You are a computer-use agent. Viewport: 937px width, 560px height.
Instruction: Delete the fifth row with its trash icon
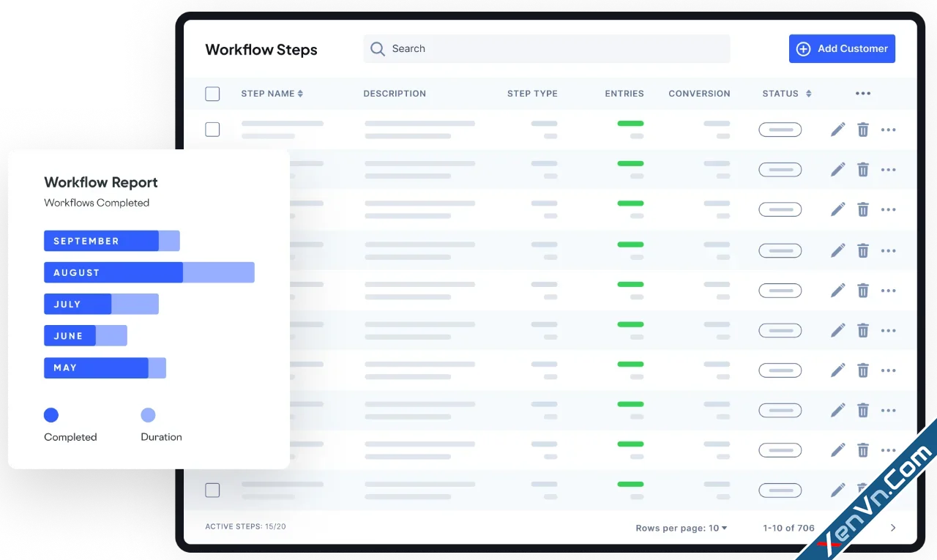click(863, 291)
